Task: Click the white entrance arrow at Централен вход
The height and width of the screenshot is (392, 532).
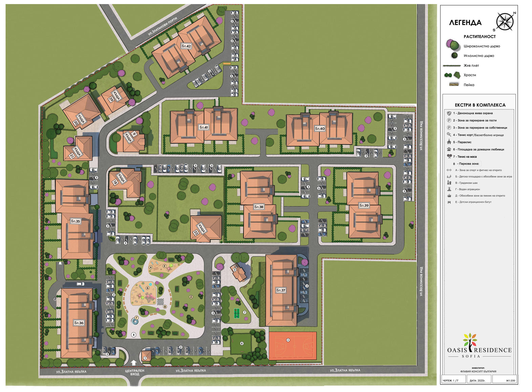Action: [x=134, y=363]
